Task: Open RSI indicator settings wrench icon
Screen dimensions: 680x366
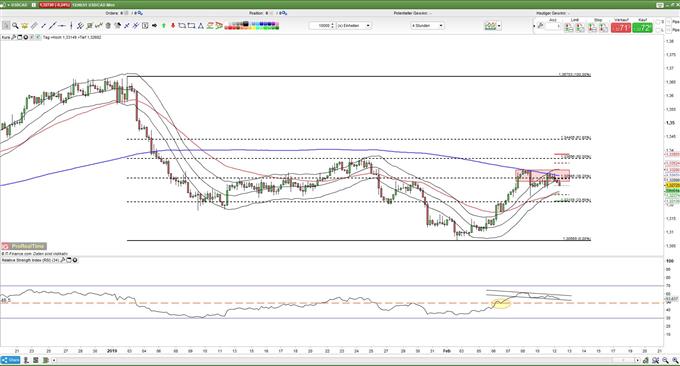Action: pyautogui.click(x=63, y=260)
